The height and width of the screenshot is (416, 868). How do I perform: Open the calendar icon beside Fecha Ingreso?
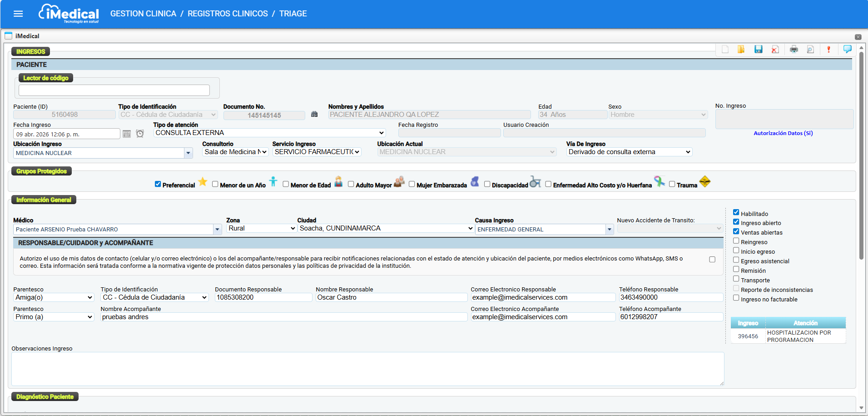point(127,134)
